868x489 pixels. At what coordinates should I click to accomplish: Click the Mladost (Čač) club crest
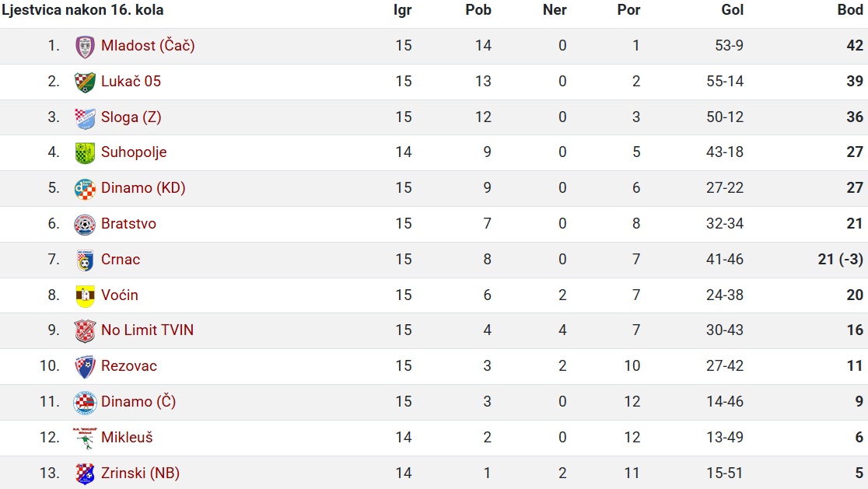(x=85, y=47)
